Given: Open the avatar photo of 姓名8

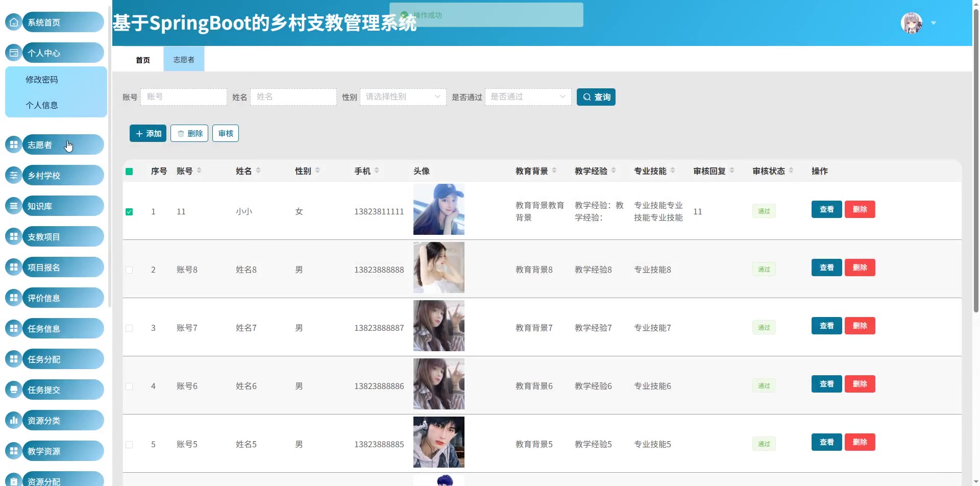Looking at the screenshot, I should pyautogui.click(x=439, y=268).
